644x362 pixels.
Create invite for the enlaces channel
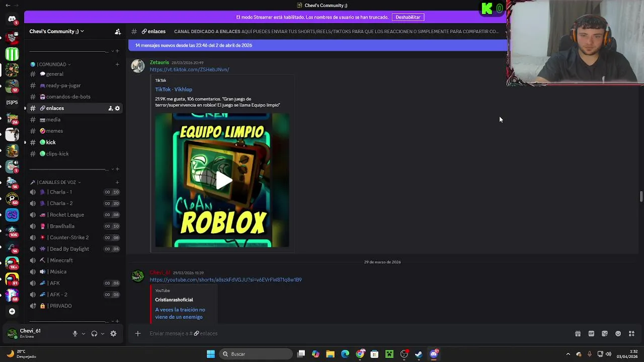(x=111, y=108)
